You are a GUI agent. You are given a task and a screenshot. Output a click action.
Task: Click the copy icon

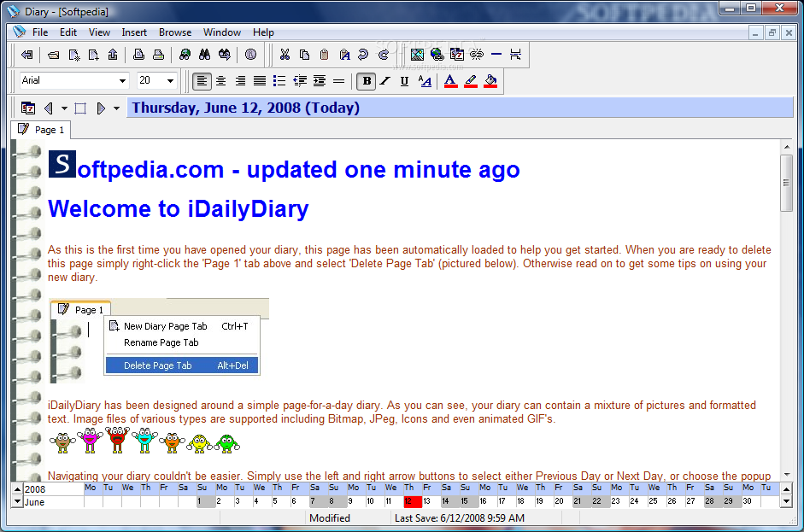[x=304, y=55]
